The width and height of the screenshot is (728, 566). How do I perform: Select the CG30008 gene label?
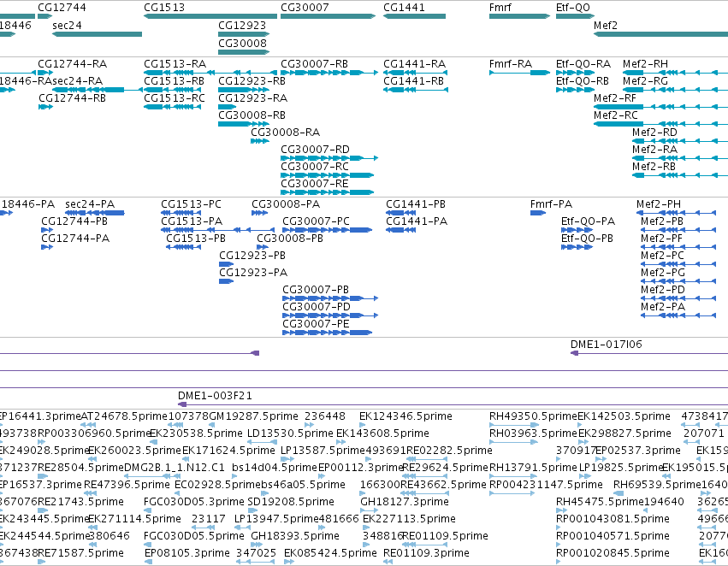pyautogui.click(x=242, y=43)
